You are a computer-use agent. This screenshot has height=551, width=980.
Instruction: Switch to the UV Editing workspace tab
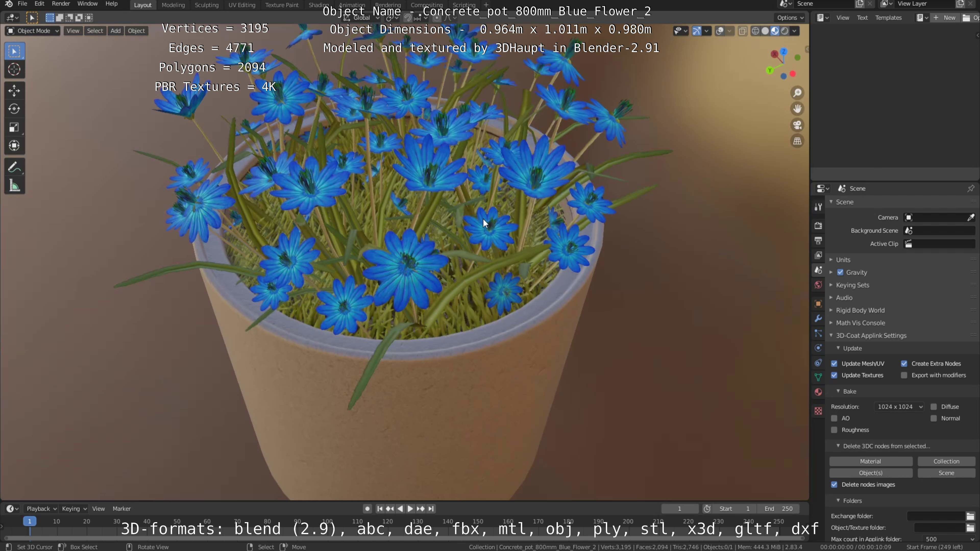[242, 5]
